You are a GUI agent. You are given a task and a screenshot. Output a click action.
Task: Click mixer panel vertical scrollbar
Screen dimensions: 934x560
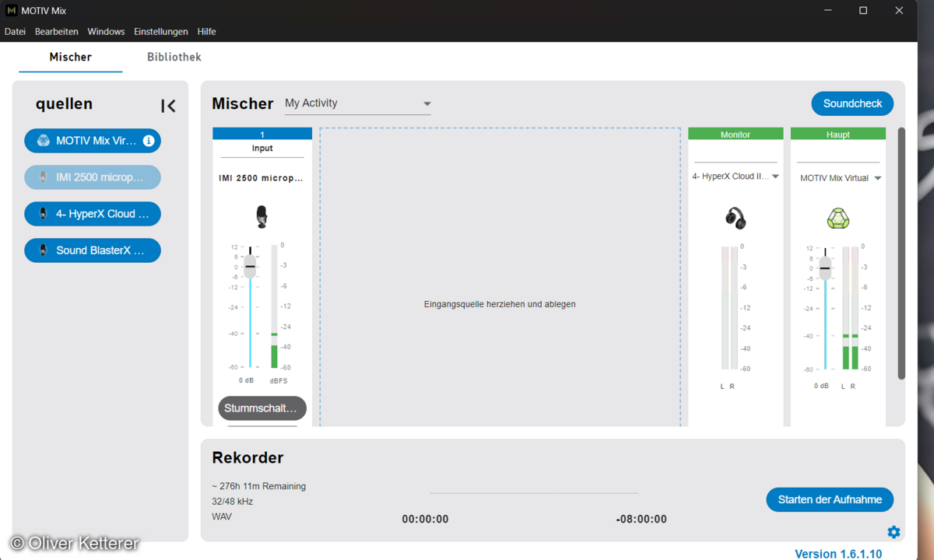901,254
